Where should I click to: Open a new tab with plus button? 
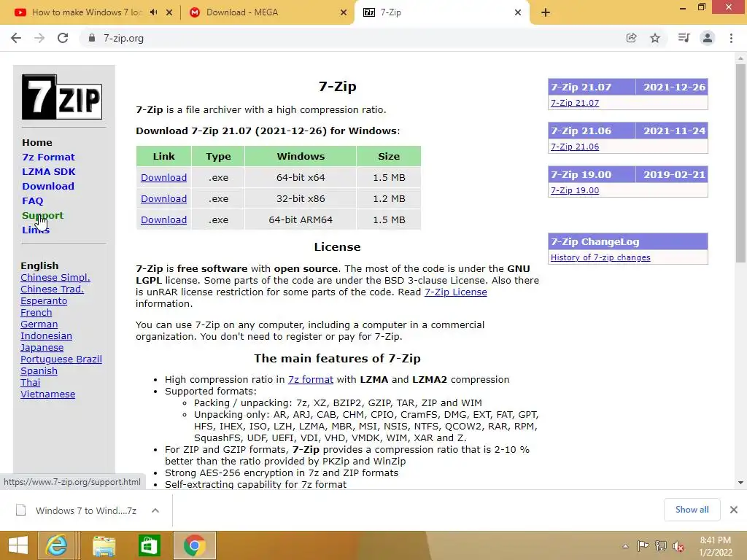click(x=546, y=12)
